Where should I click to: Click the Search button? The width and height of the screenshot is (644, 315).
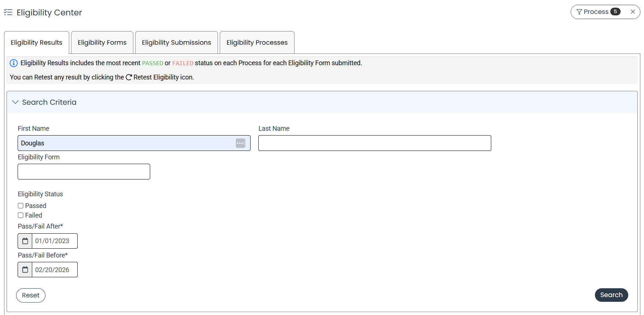pyautogui.click(x=611, y=295)
